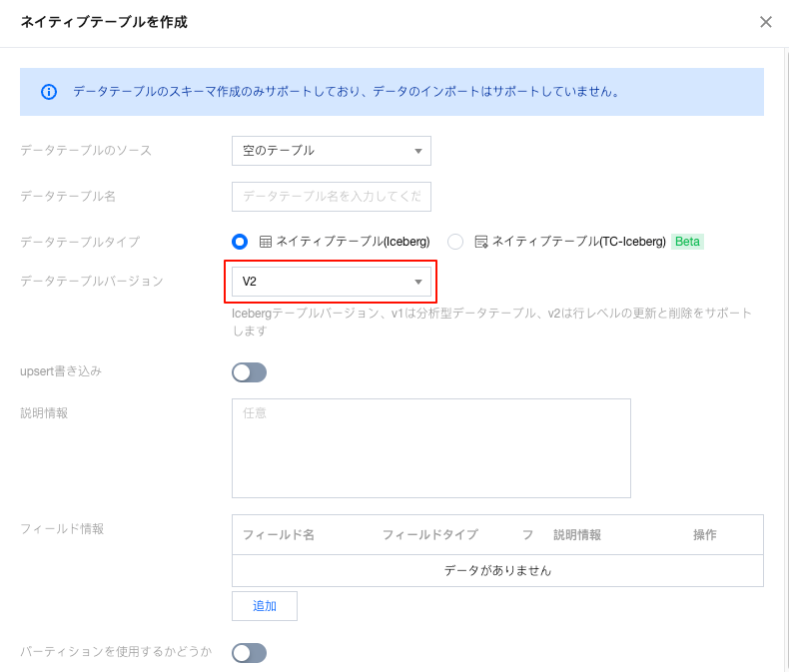
Task: Select the ネイティブテーブル(TC-Iceberg) radio button
Action: pos(455,242)
